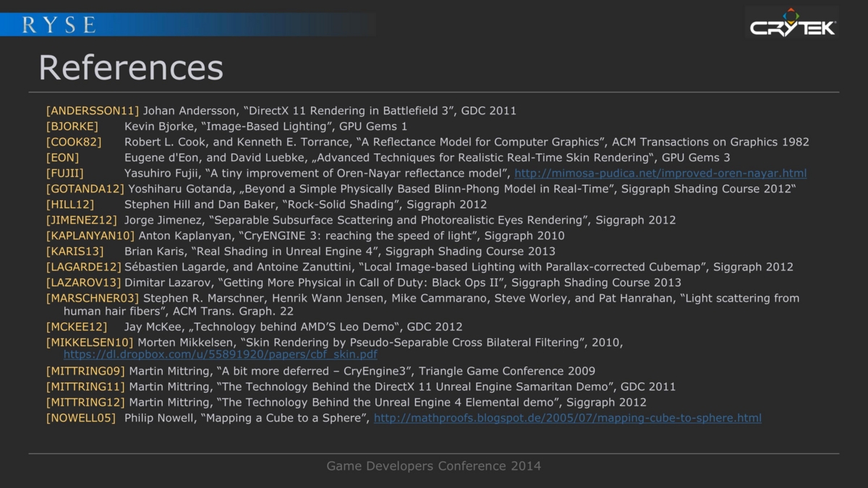Select the [NOWELL05] reference tag
This screenshot has width=868, height=488.
click(x=81, y=418)
